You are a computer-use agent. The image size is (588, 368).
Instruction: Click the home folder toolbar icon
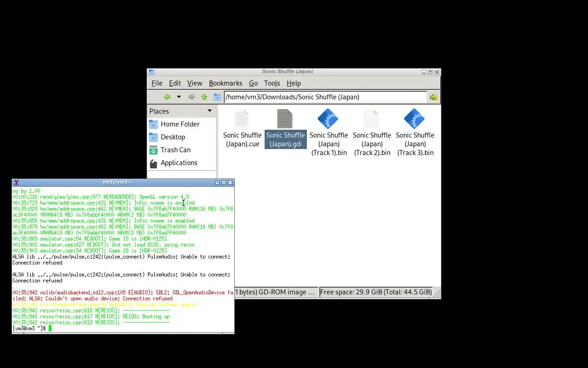(217, 97)
